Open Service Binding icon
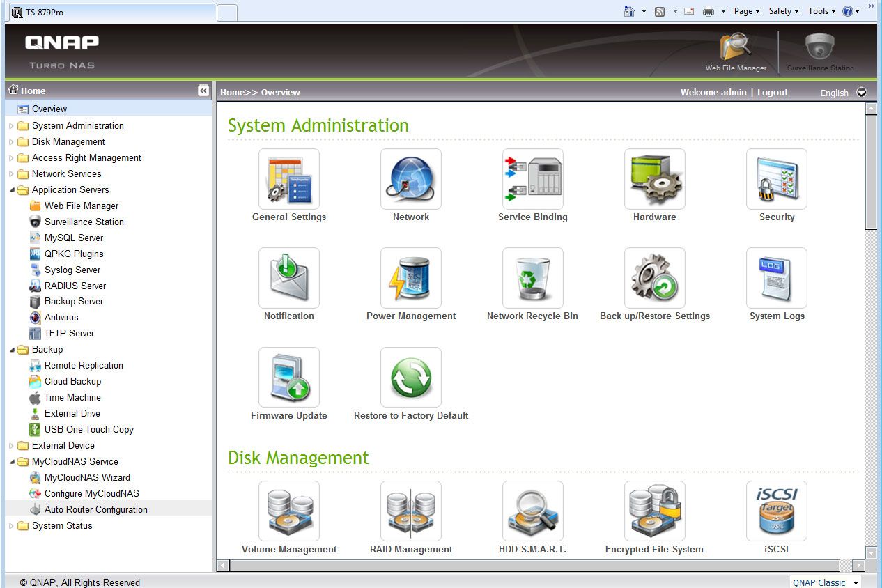The width and height of the screenshot is (882, 588). (533, 179)
